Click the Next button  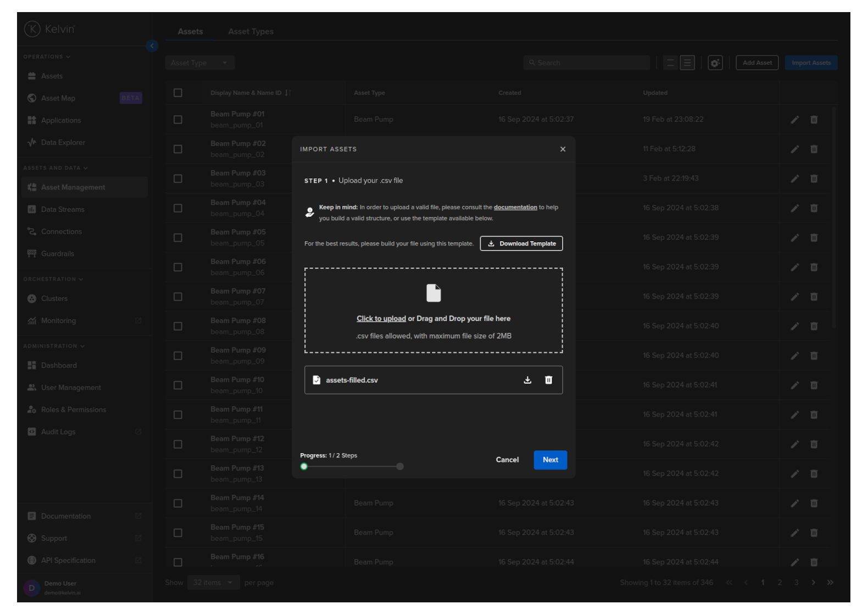[x=550, y=460]
